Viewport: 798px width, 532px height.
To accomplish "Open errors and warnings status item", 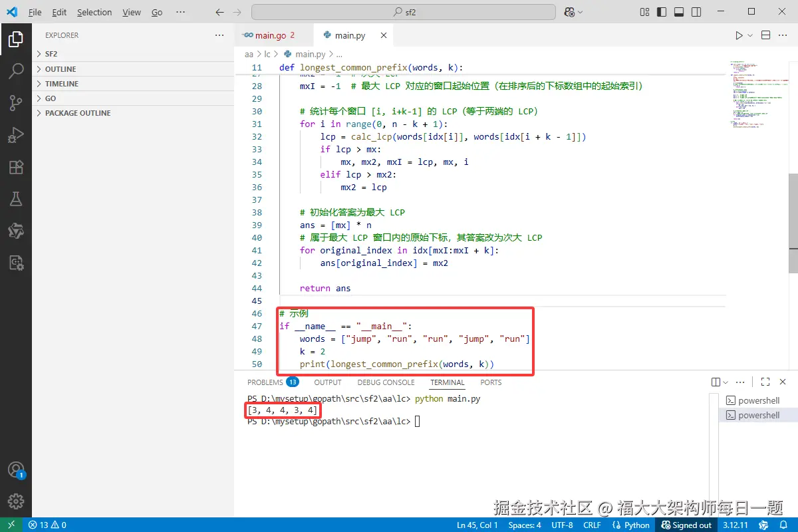I will click(47, 525).
